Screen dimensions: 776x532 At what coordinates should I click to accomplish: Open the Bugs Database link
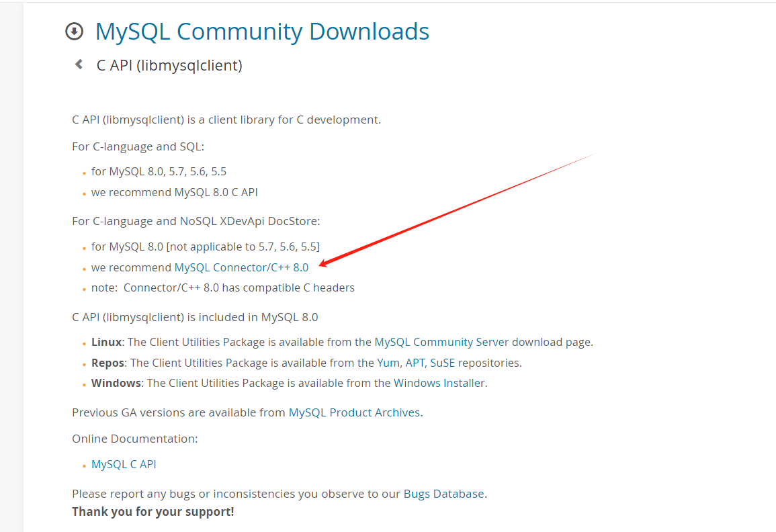444,494
